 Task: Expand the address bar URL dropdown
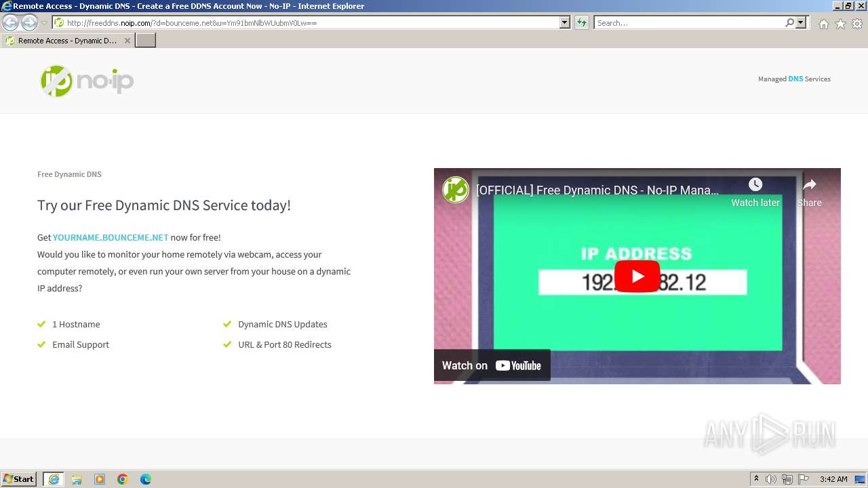[x=565, y=22]
